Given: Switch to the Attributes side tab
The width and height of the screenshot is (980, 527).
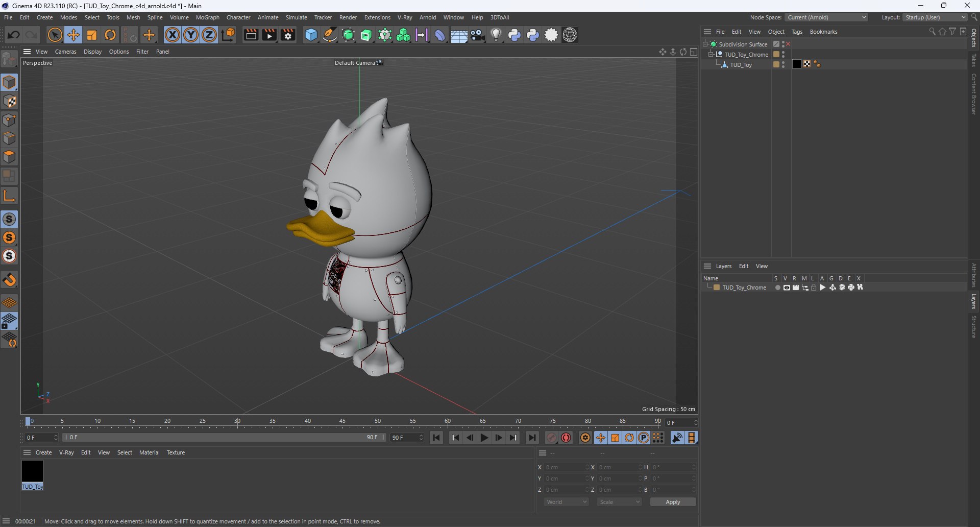Looking at the screenshot, I should [x=974, y=275].
